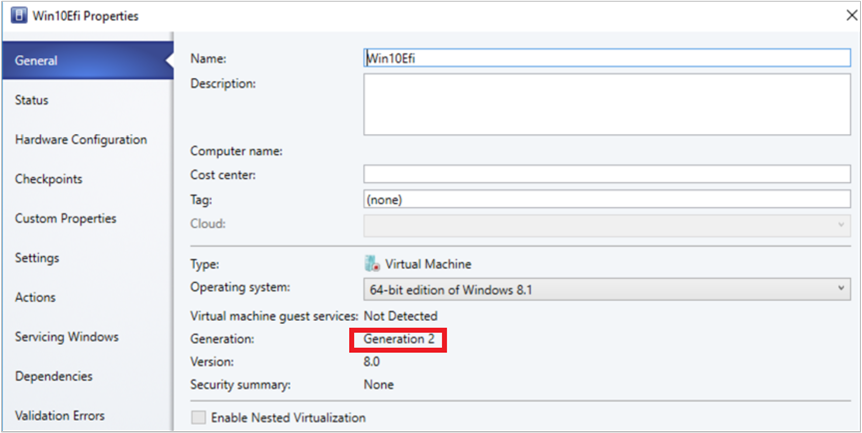Open the General properties tab
The width and height of the screenshot is (862, 433).
87,60
